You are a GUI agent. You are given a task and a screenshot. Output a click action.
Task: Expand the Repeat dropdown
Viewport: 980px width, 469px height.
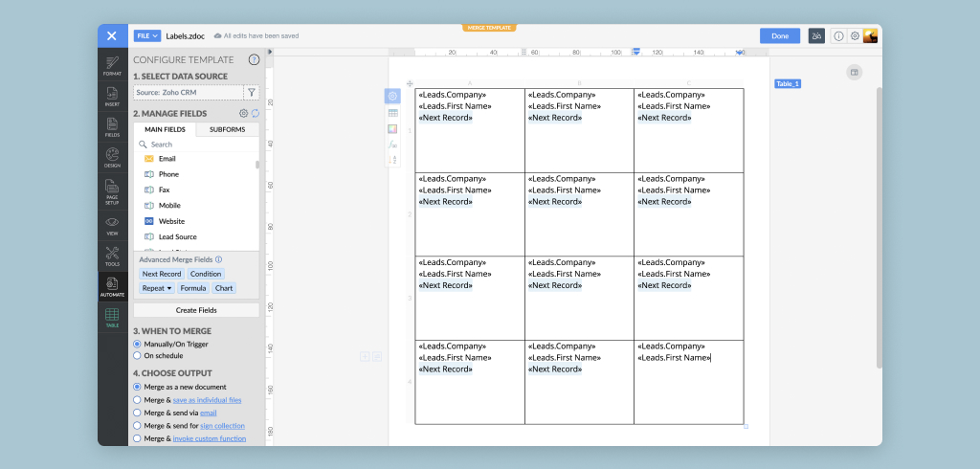[157, 288]
